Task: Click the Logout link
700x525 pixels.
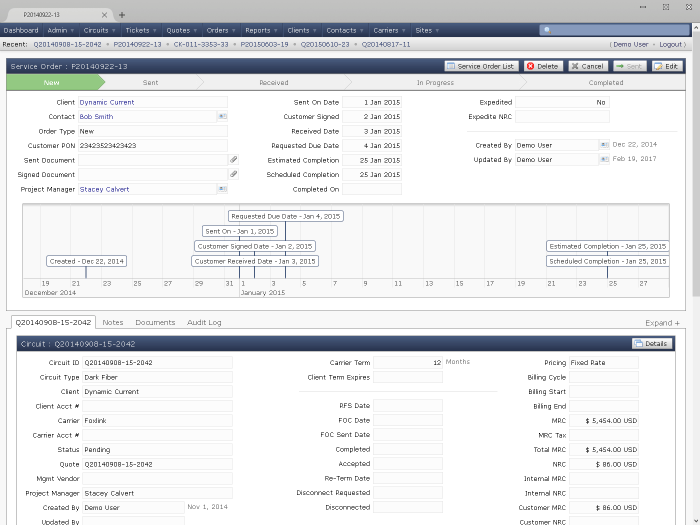Action: (671, 44)
